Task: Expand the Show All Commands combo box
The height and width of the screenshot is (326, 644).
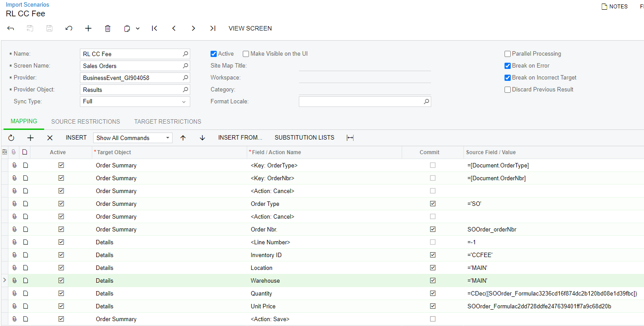Action: point(168,138)
